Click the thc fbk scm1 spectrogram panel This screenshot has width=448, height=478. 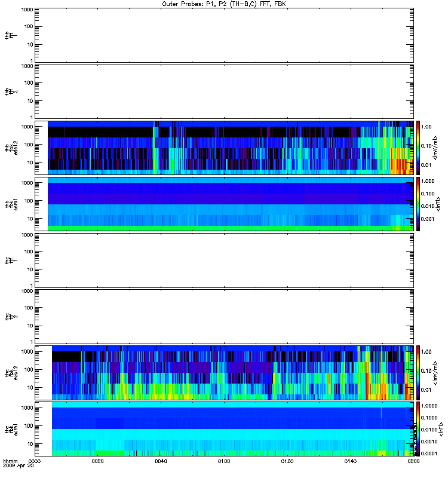tap(224, 429)
